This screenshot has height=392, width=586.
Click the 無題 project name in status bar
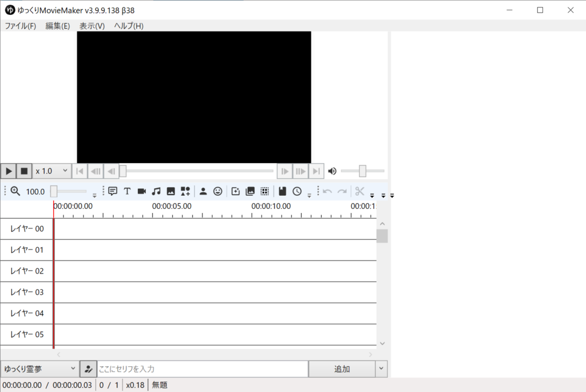(x=160, y=385)
